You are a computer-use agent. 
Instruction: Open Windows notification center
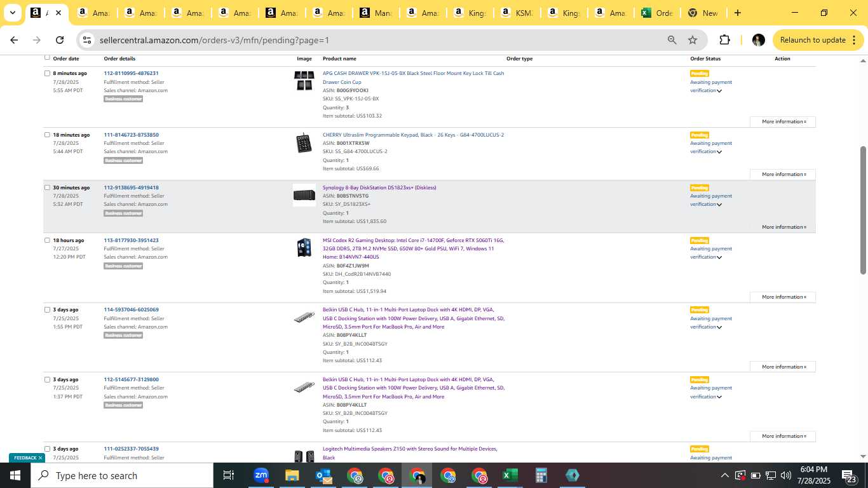(850, 475)
